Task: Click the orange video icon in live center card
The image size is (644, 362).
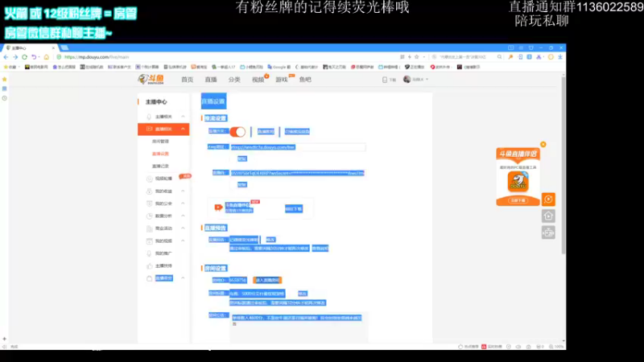Action: pyautogui.click(x=218, y=208)
